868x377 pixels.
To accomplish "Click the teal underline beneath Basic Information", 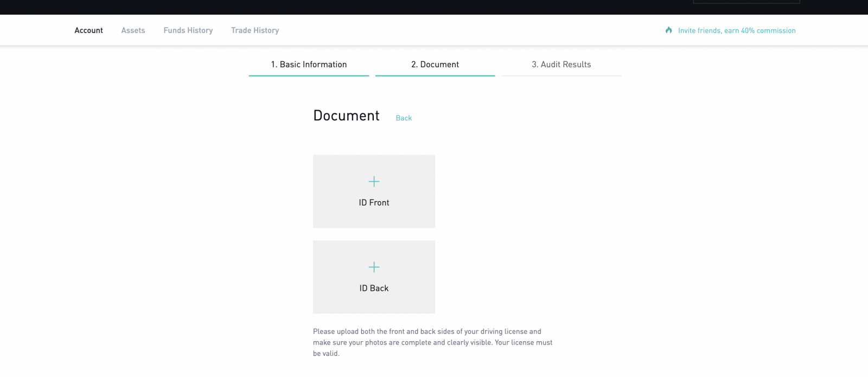I will (x=309, y=75).
